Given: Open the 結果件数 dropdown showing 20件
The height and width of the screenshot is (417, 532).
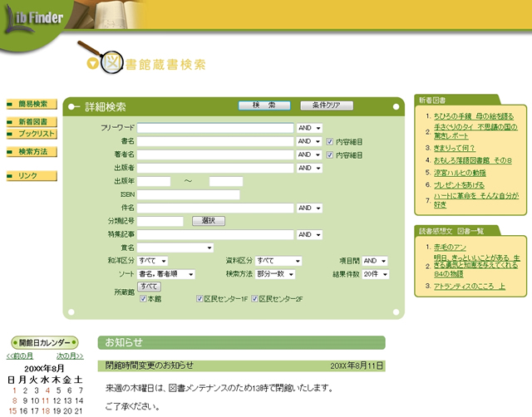Looking at the screenshot, I should 375,274.
